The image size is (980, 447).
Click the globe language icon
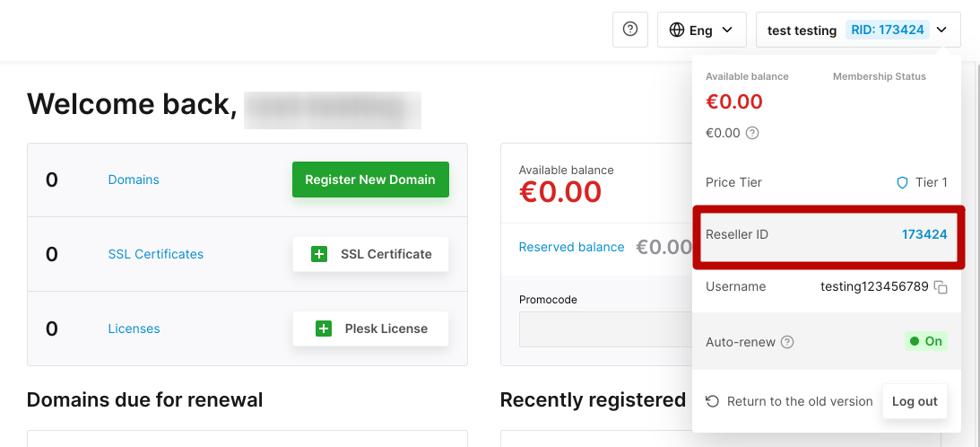point(676,30)
